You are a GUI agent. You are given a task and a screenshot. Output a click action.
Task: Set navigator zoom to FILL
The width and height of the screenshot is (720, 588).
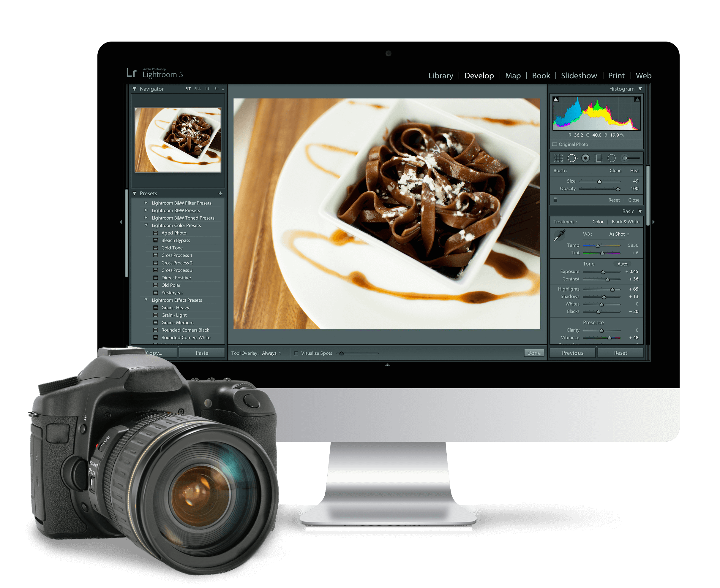(x=198, y=89)
